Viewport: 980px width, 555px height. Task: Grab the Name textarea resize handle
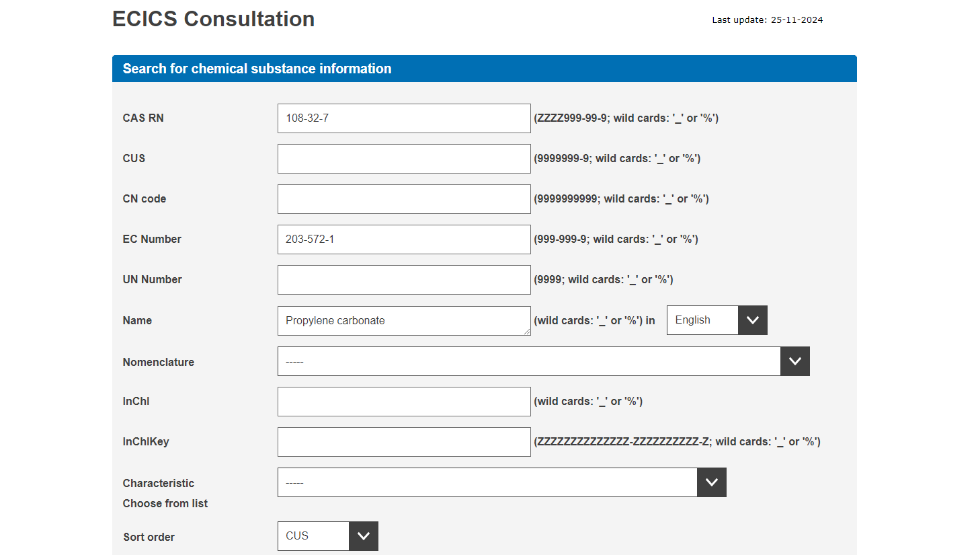tap(527, 332)
